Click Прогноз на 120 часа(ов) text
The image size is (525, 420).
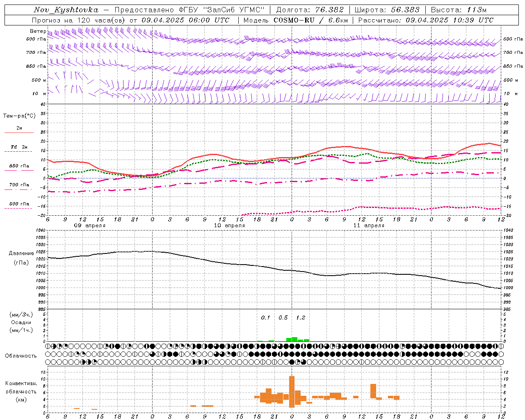click(79, 20)
